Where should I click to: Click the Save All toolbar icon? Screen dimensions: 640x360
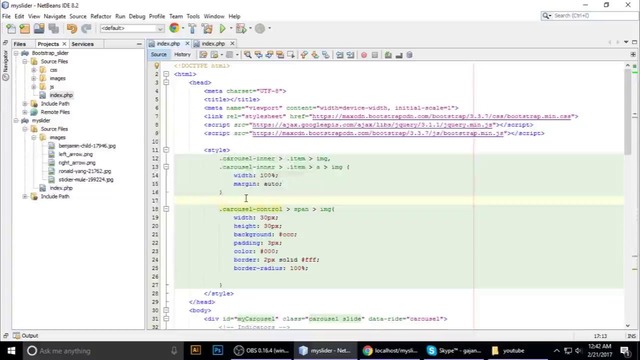point(53,29)
